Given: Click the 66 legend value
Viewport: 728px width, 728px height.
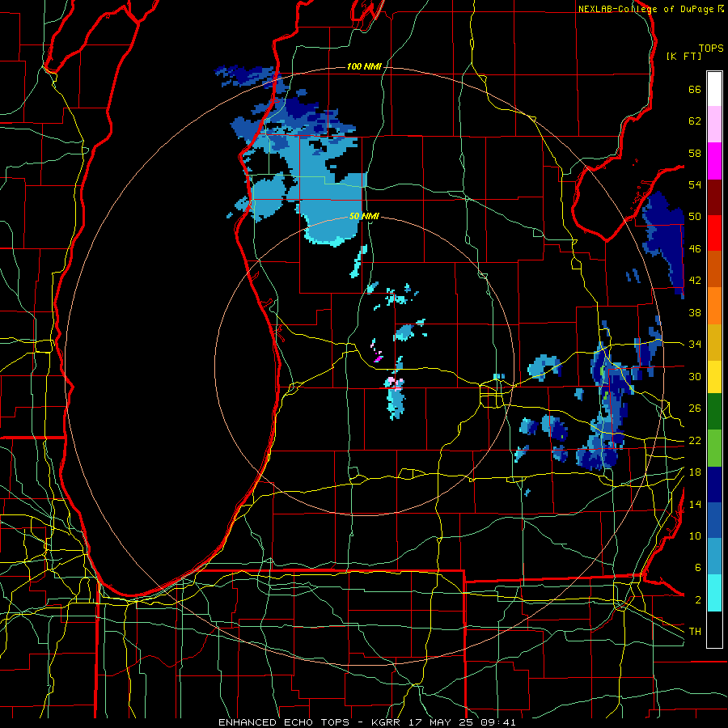Looking at the screenshot, I should pos(695,89).
